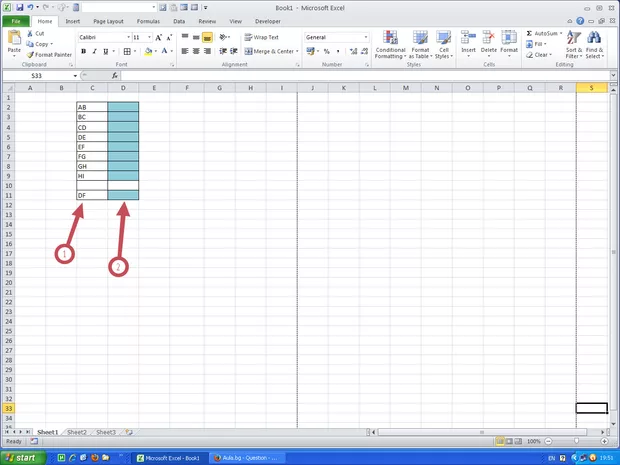Switch to the Page Layout ribbon tab
This screenshot has height=465, width=620.
(108, 20)
